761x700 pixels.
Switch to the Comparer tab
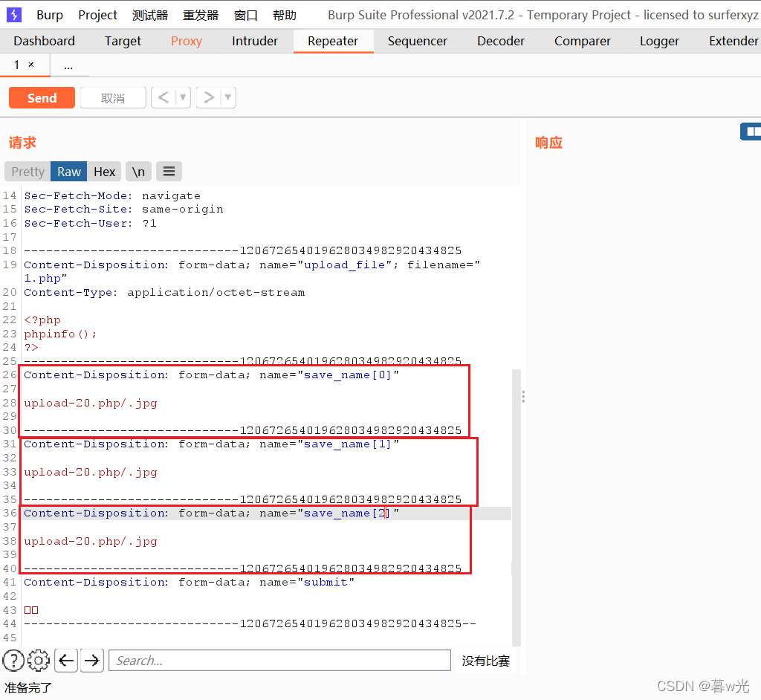(583, 42)
